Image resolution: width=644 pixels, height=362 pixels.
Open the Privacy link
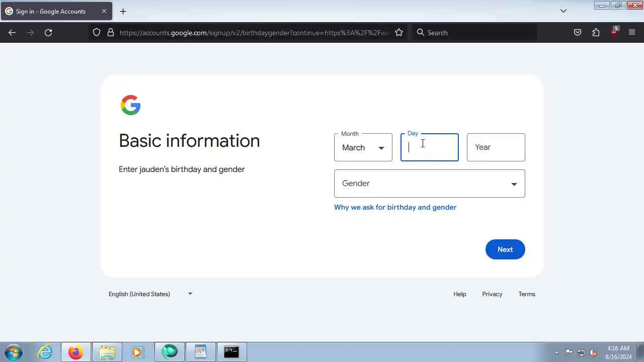(492, 294)
